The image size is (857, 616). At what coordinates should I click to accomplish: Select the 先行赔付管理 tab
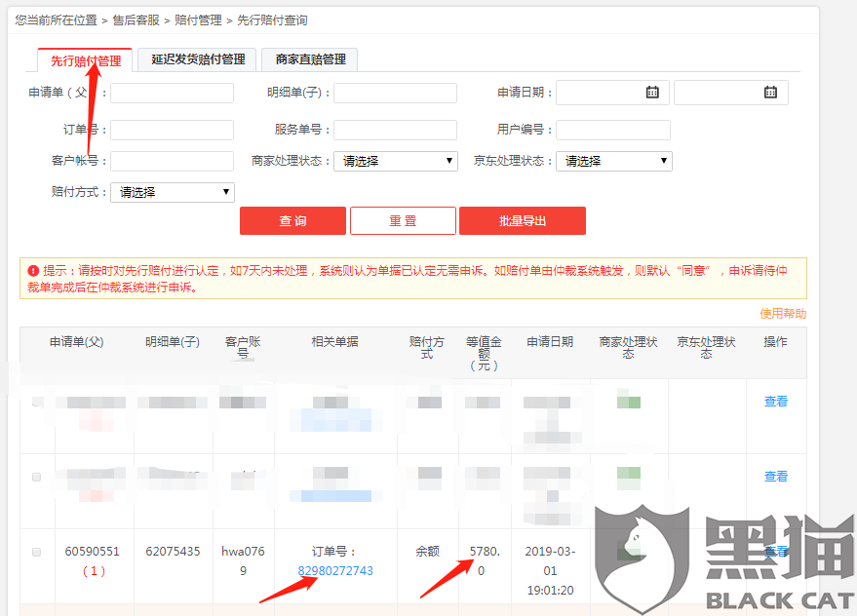pos(88,59)
